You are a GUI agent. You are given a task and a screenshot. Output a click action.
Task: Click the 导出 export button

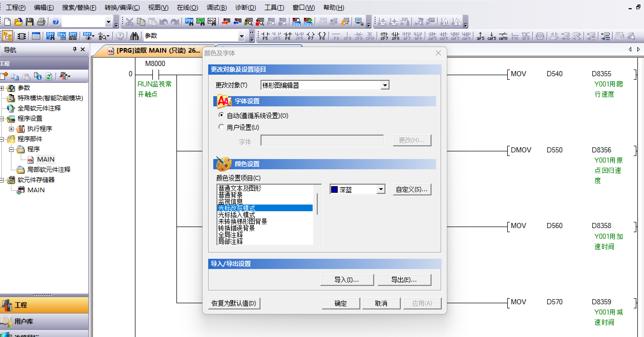(x=404, y=280)
